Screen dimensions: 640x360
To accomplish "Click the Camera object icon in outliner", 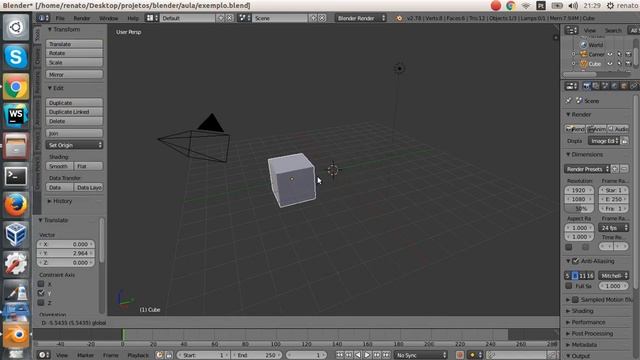I will pyautogui.click(x=584, y=54).
